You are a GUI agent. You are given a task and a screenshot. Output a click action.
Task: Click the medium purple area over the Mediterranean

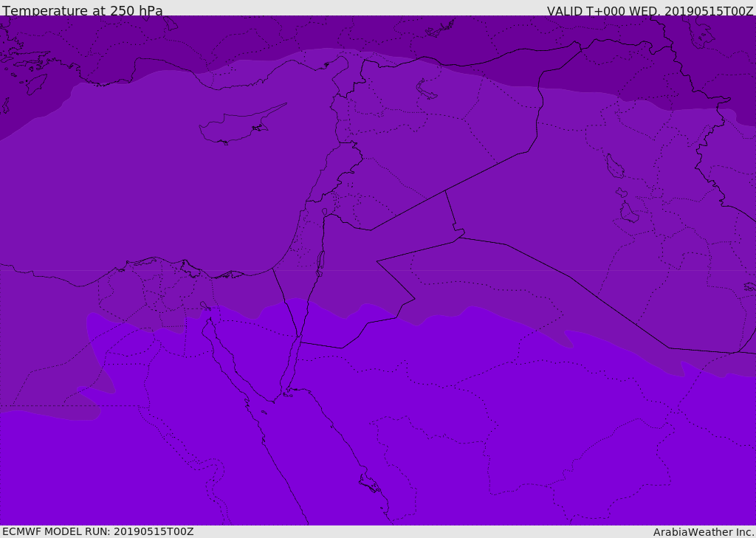point(148,184)
